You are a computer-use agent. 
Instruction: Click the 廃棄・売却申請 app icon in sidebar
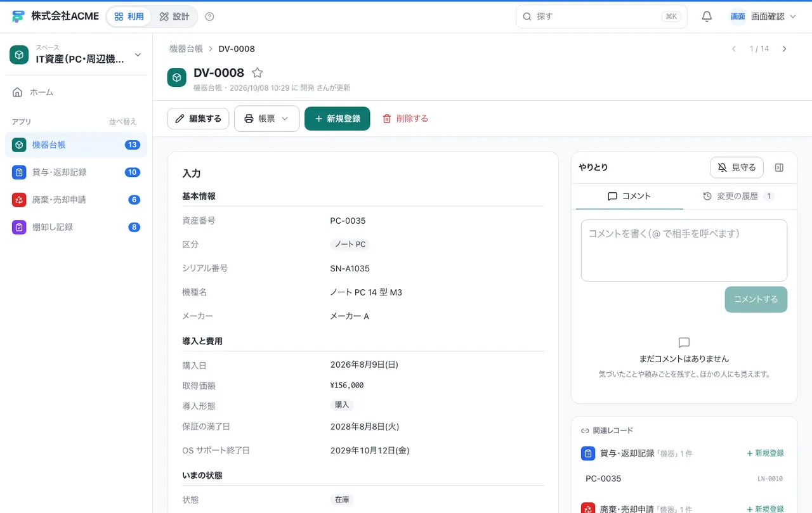pos(19,200)
